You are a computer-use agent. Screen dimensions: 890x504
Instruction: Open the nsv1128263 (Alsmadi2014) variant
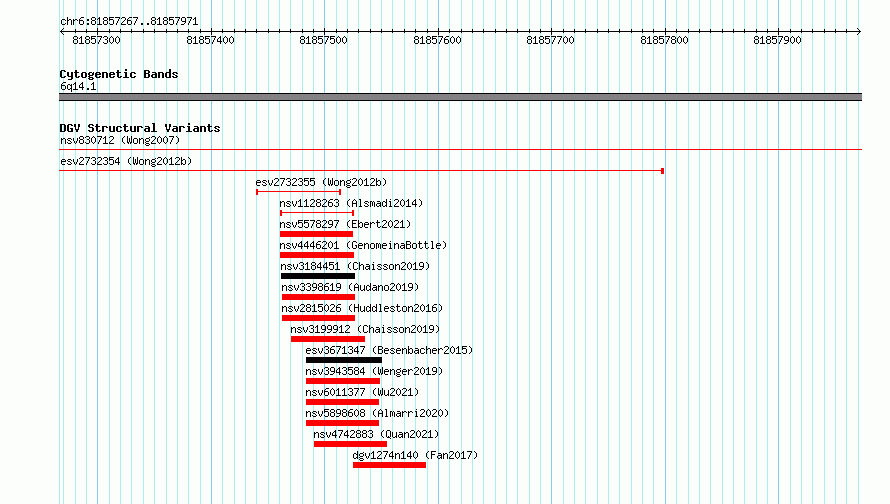(x=351, y=203)
